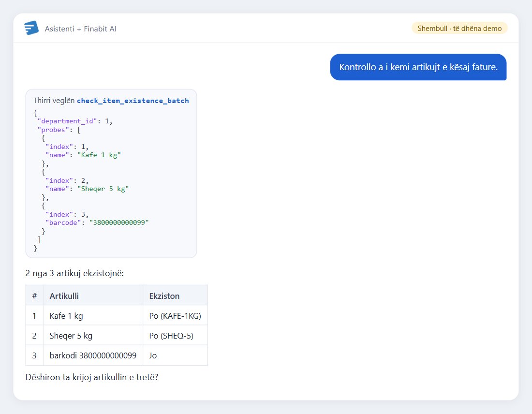The width and height of the screenshot is (532, 414).
Task: Click the Finabit logo icon
Action: (x=31, y=28)
